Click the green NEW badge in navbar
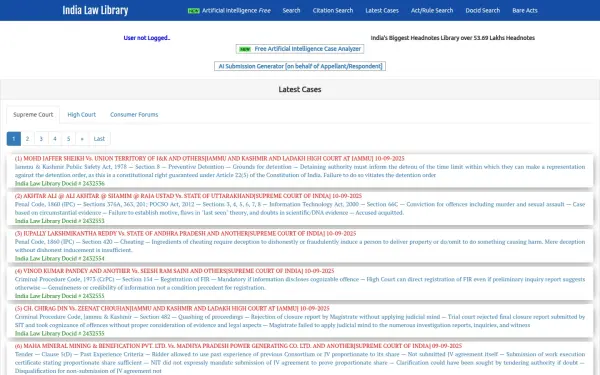The width and height of the screenshot is (600, 375). 194,11
